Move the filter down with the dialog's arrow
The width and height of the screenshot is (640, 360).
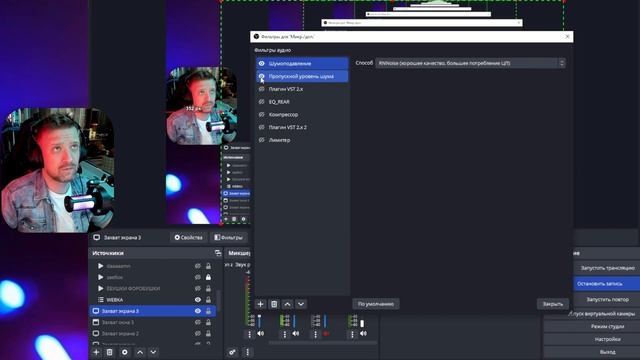301,304
